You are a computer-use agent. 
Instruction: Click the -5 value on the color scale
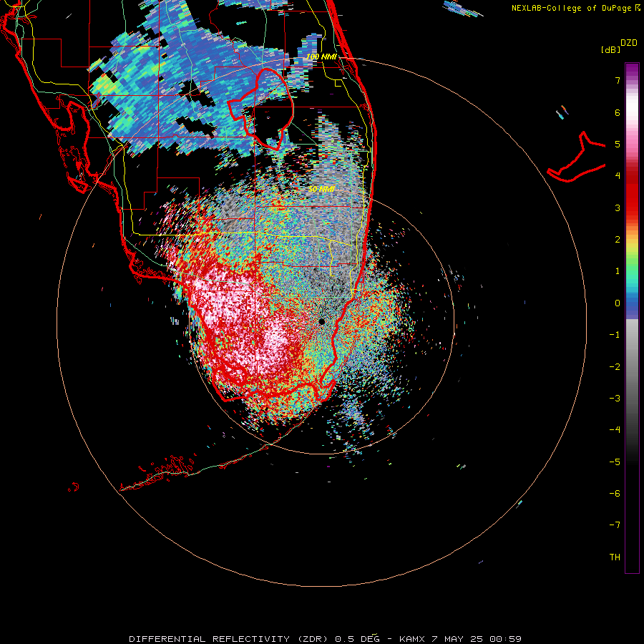615,462
